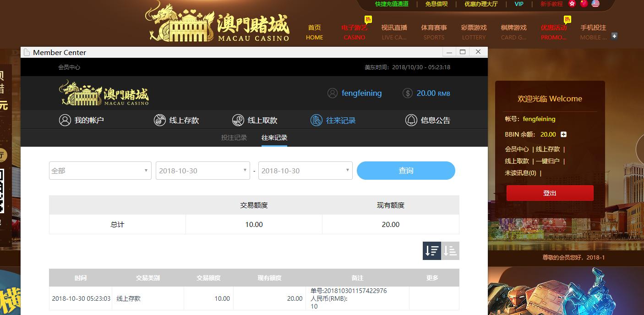This screenshot has height=315, width=644.
Task: Minimize the Member Center window
Action: 449,52
